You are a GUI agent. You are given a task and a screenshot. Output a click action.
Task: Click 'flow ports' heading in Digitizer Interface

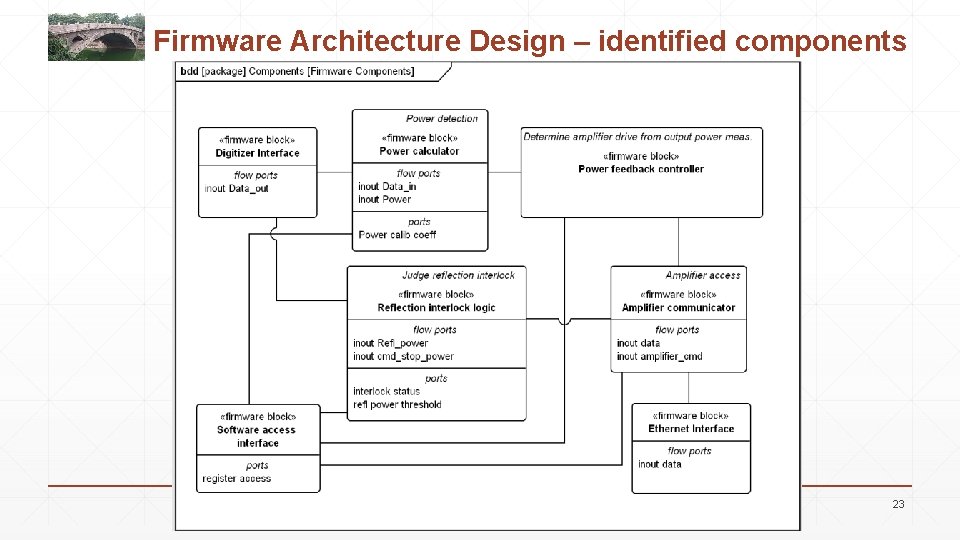tap(256, 175)
